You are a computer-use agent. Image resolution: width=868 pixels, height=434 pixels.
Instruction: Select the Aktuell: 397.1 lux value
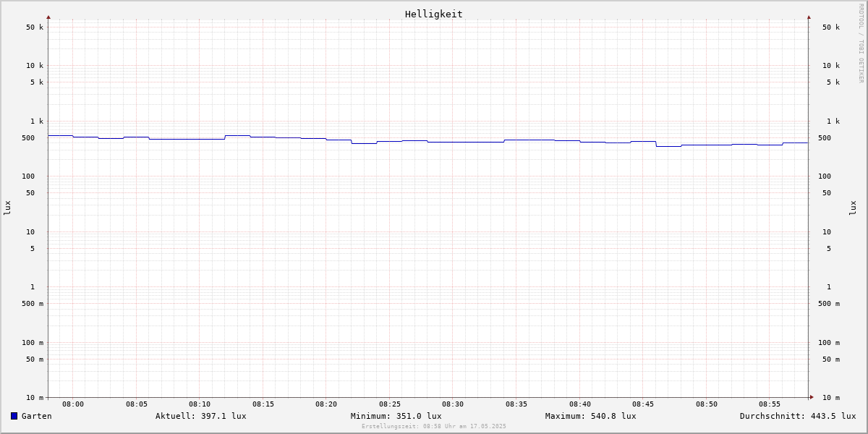201,416
